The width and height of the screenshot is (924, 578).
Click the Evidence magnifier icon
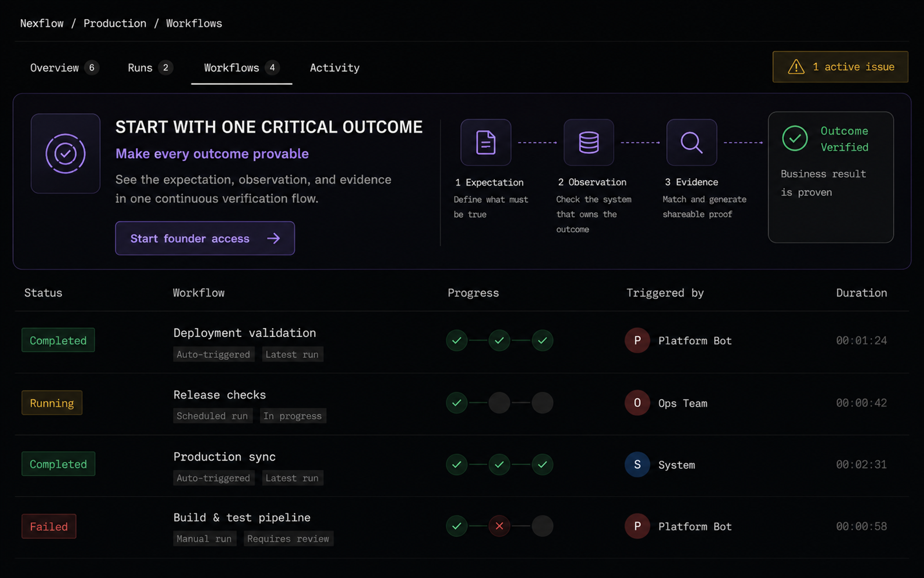(692, 142)
